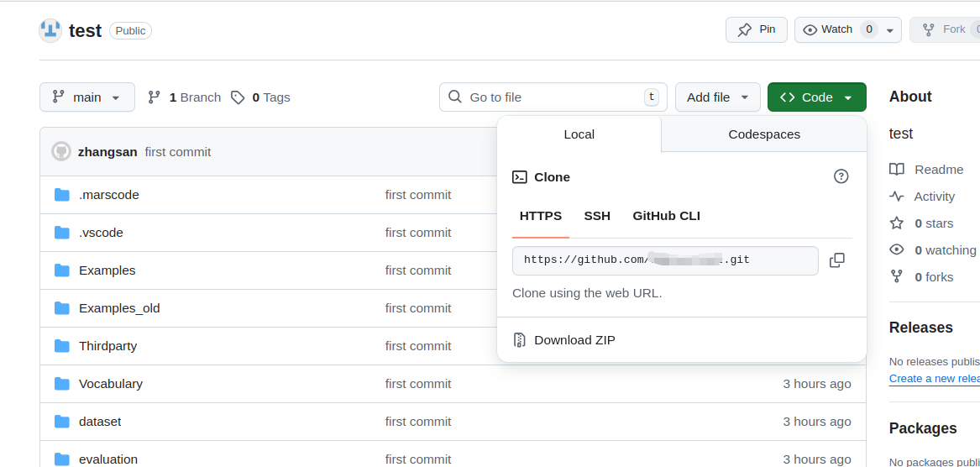The width and height of the screenshot is (980, 467).
Task: Open the .marscode folder icon
Action: click(62, 195)
